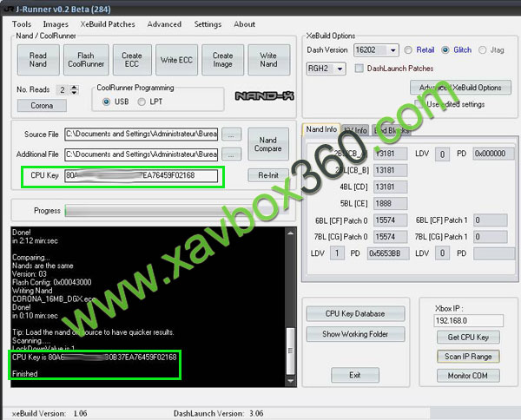Decrease the No. Reads stepper value
521x420 pixels.
point(75,92)
